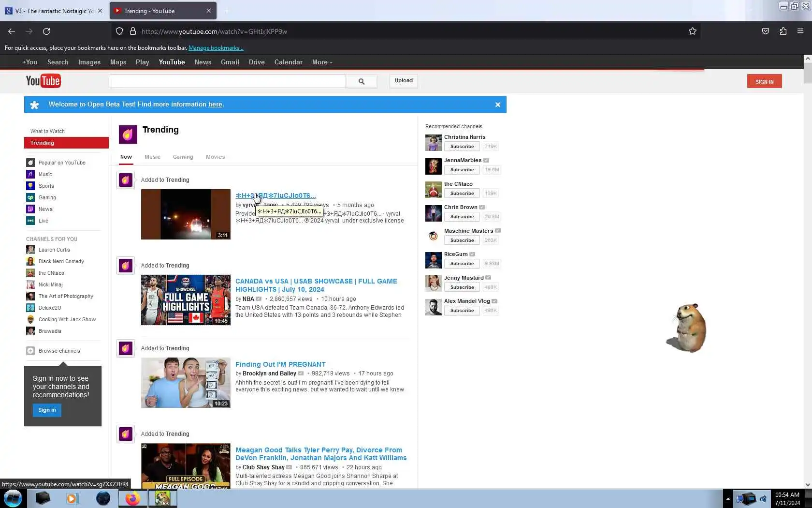Open Black Nerd Comedy channel avatar
This screenshot has height=508, width=812.
point(30,261)
